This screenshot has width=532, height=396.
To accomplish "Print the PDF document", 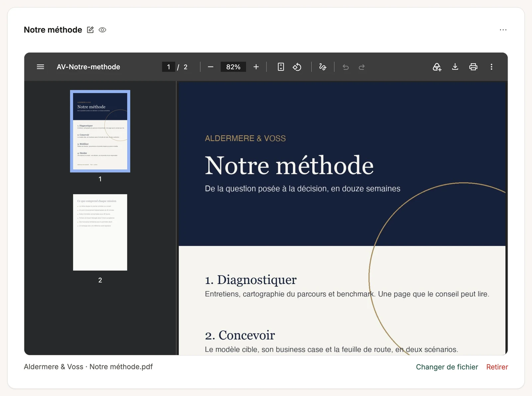I will (473, 67).
